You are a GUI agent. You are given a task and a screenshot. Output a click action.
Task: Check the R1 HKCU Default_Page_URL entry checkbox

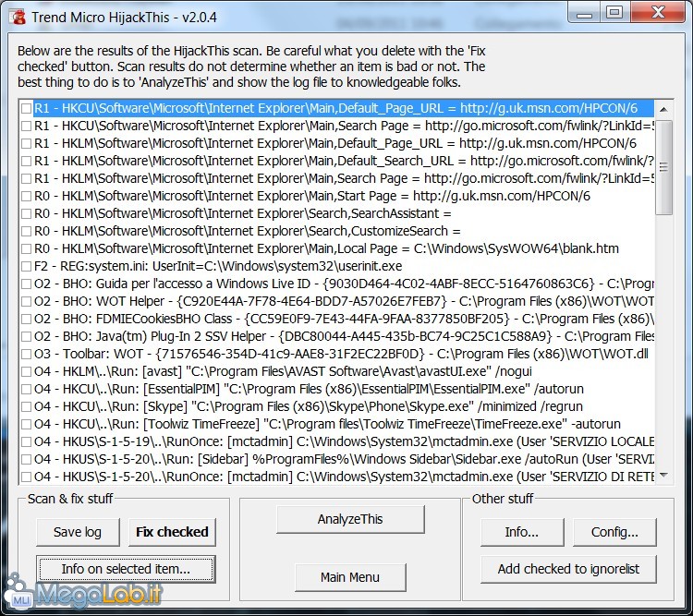27,108
